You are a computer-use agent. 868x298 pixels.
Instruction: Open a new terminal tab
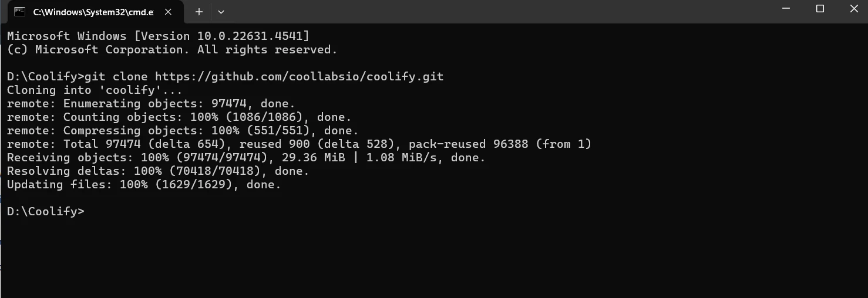point(199,12)
